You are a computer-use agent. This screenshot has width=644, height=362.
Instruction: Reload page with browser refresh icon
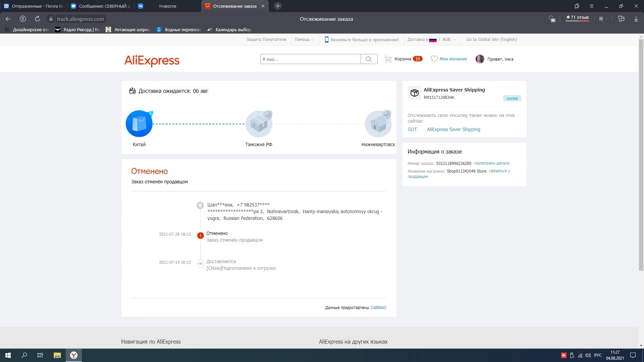38,19
